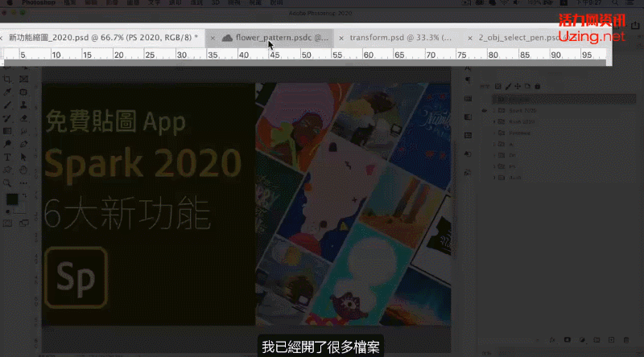The height and width of the screenshot is (357, 644).
Task: Select the Path Selection arrow tool
Action: [x=24, y=158]
